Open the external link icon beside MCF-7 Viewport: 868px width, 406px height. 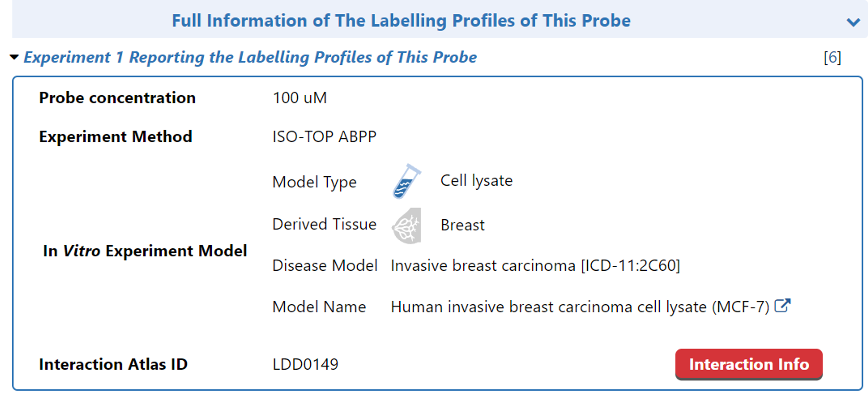point(782,306)
